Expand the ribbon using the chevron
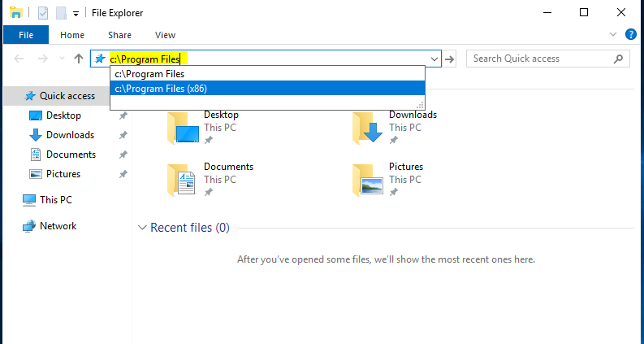This screenshot has height=344, width=644. [613, 35]
